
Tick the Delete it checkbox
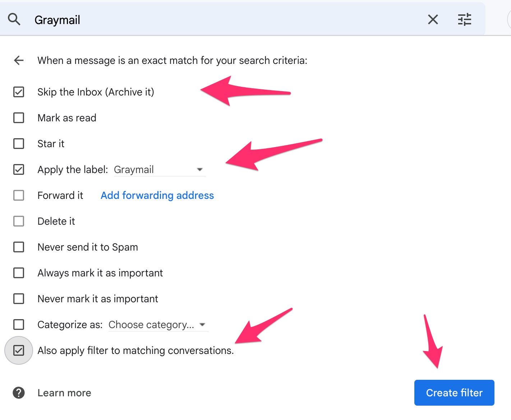pos(19,221)
